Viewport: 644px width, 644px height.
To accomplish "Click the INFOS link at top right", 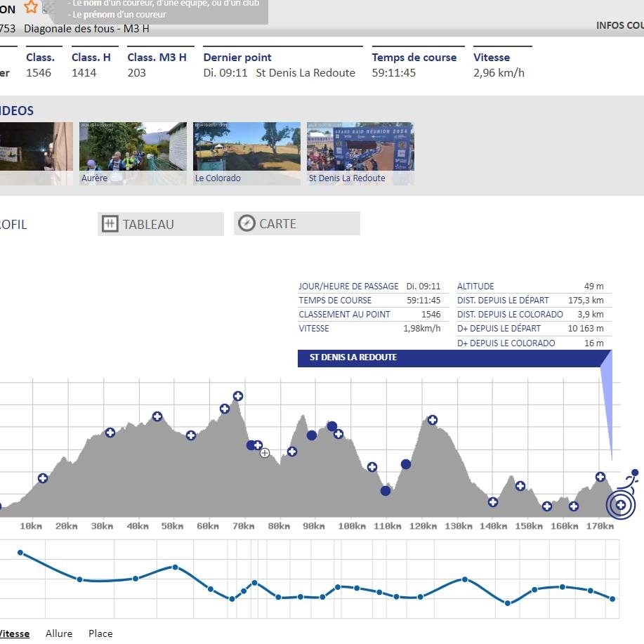I will click(x=619, y=25).
